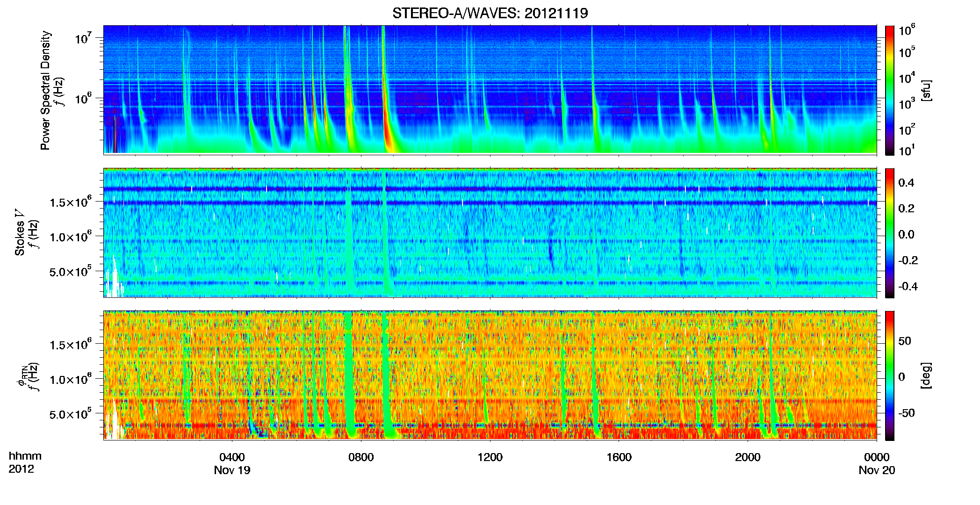
Task: Select the -0.2 Stokes V scale value
Action: [x=908, y=260]
